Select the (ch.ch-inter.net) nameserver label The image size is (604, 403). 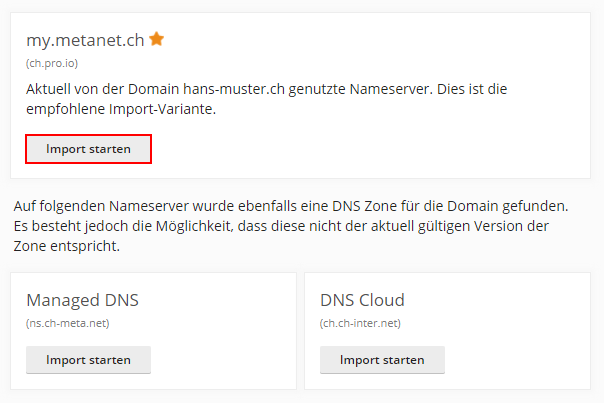pyautogui.click(x=358, y=324)
